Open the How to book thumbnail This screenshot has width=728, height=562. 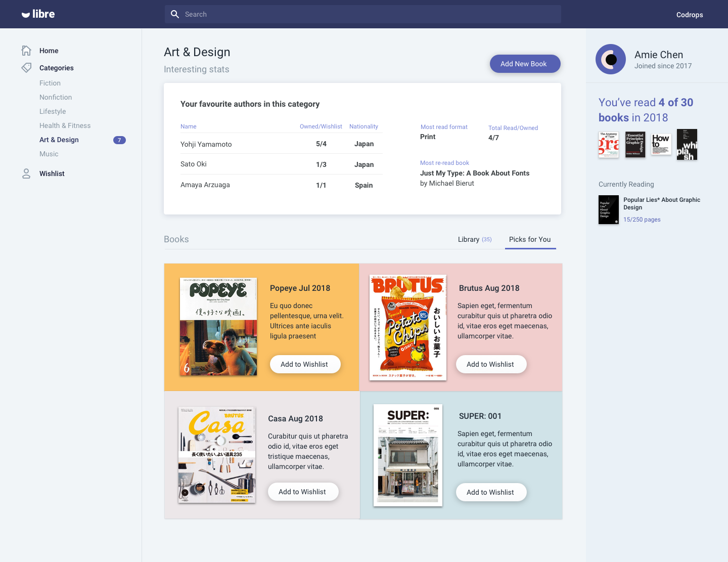click(x=661, y=144)
